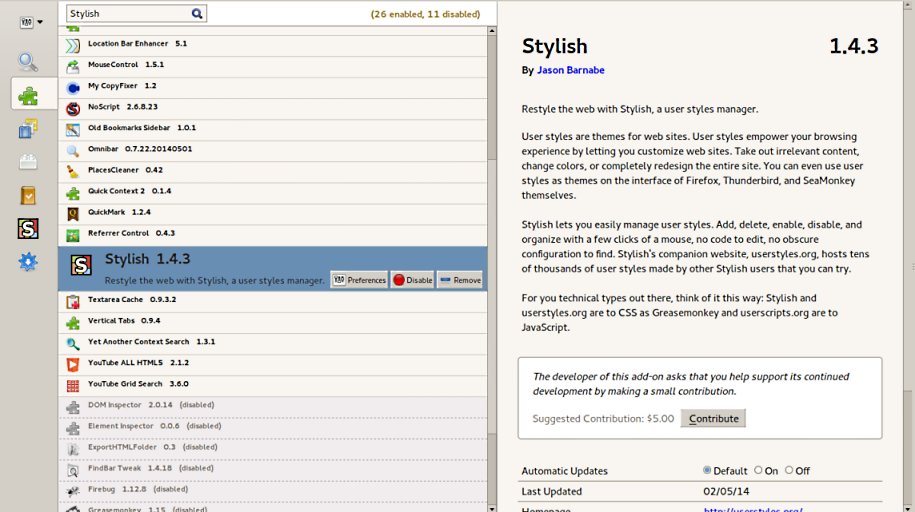Select the NoScript 2.6.8.23 row

tap(273, 109)
